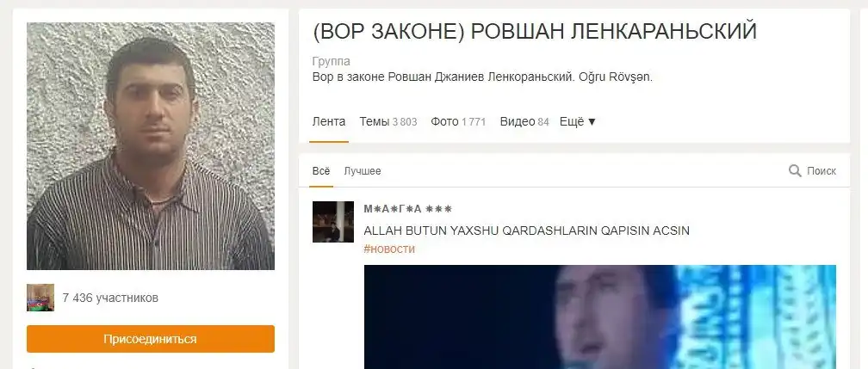Screen dimensions: 868x369
Task: Click the #новости hashtag
Action: [389, 249]
